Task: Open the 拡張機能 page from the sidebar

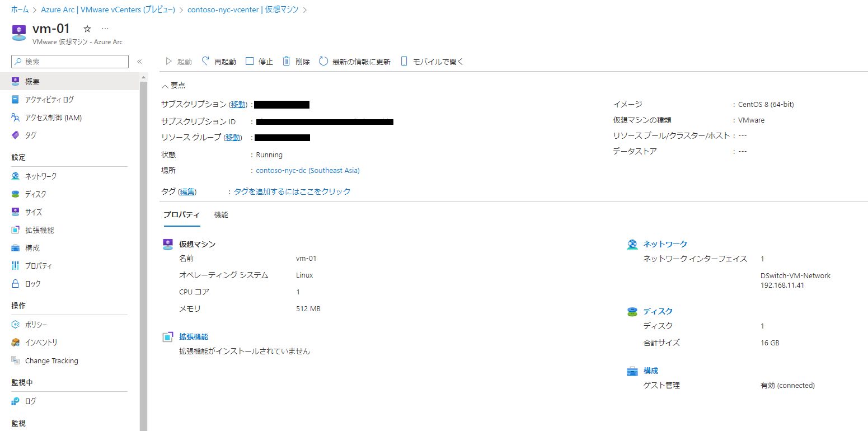Action: (x=42, y=229)
